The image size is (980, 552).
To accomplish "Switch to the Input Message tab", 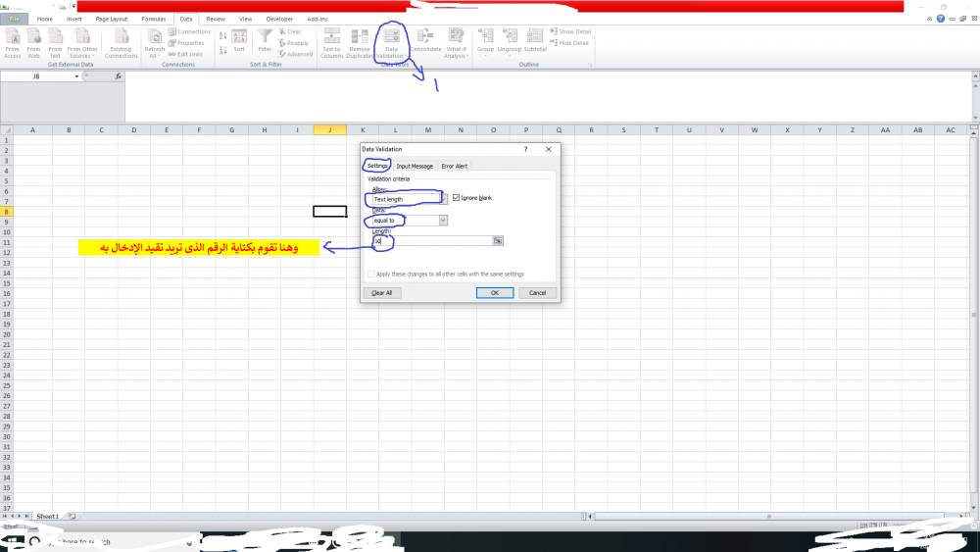I will tap(415, 167).
